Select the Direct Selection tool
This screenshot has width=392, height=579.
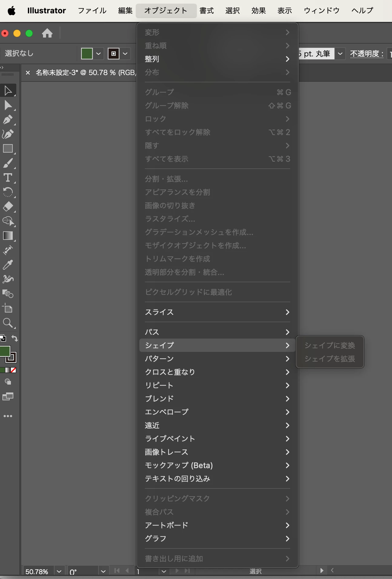[x=8, y=105]
